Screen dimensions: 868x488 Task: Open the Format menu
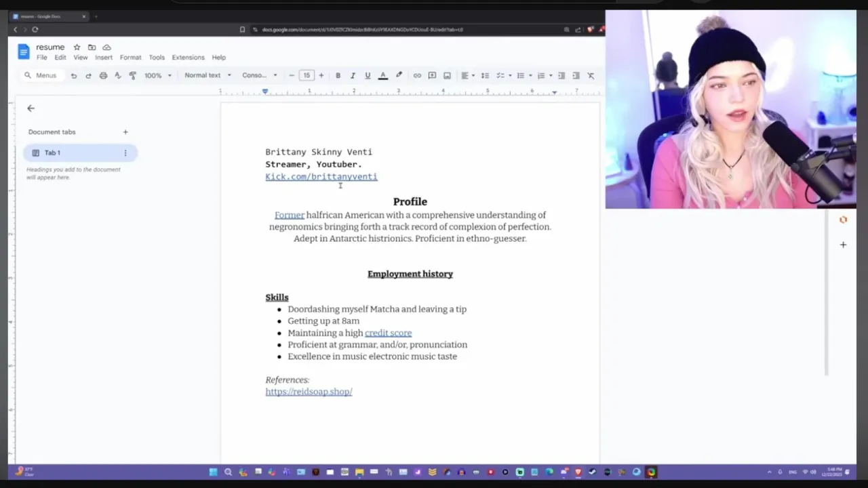coord(130,58)
